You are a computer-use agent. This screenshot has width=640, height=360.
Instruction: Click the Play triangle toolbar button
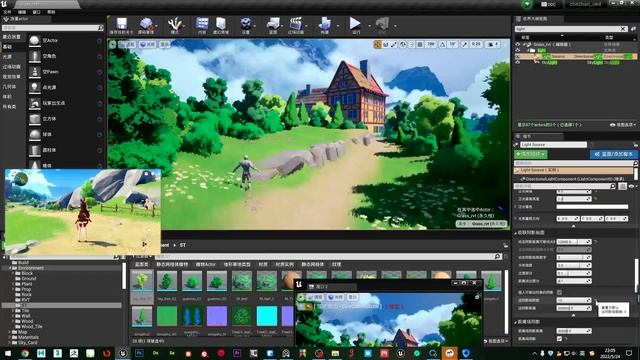point(355,24)
